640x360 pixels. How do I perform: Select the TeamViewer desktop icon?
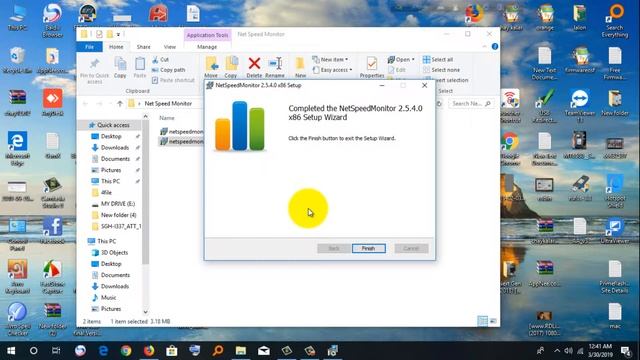(x=579, y=107)
